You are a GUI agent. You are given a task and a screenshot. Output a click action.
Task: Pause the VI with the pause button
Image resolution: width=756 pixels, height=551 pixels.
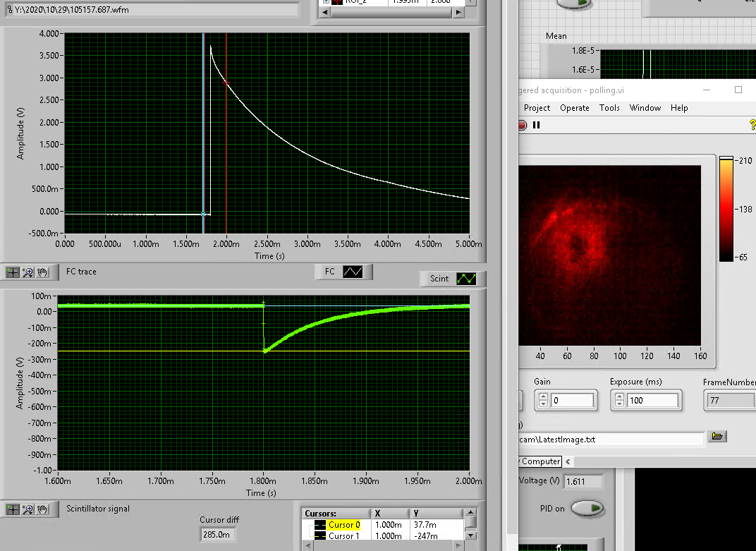pyautogui.click(x=537, y=125)
